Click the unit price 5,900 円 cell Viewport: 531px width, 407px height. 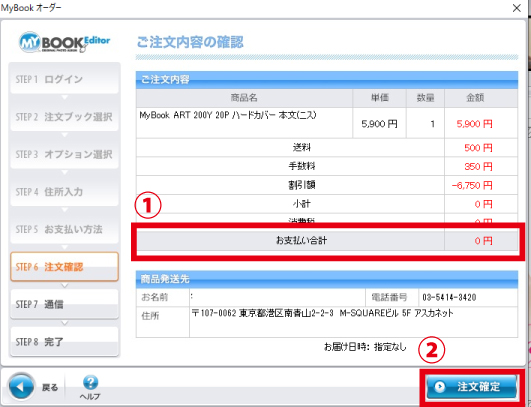click(x=379, y=124)
